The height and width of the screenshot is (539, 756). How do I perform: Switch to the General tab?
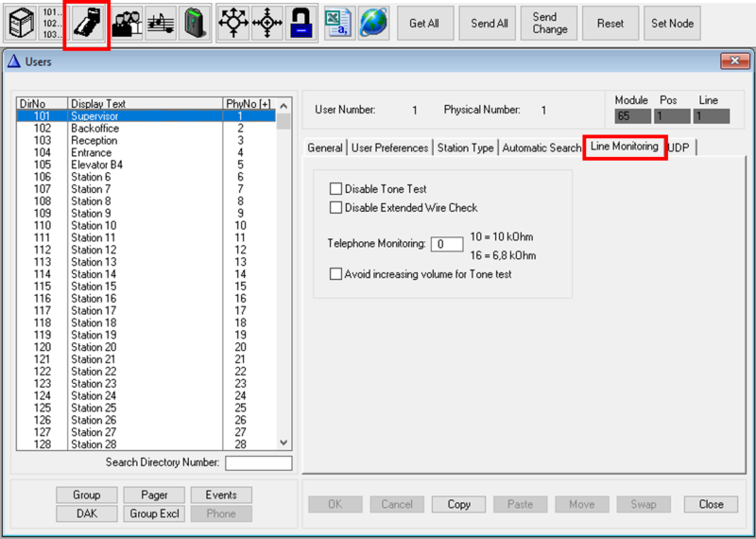325,148
